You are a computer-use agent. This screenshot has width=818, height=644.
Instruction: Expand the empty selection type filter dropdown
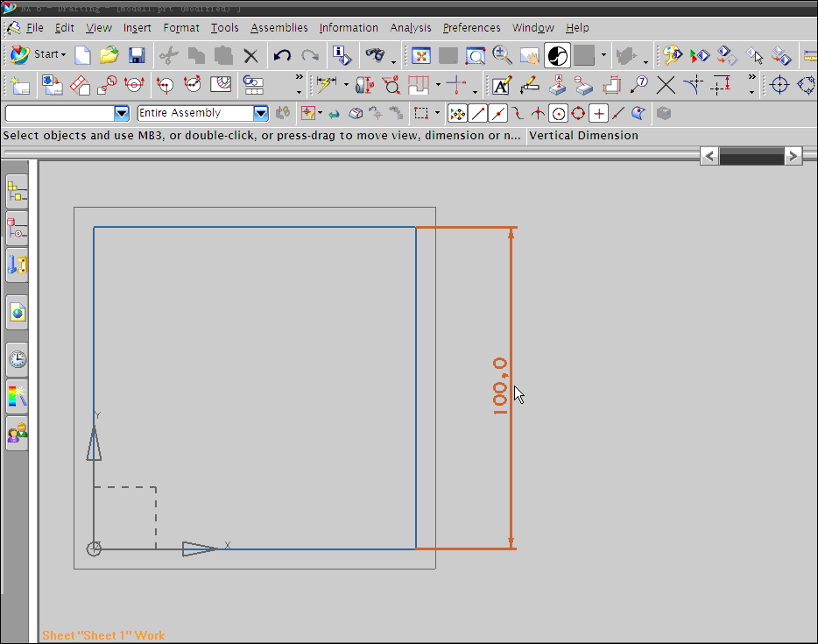click(122, 113)
